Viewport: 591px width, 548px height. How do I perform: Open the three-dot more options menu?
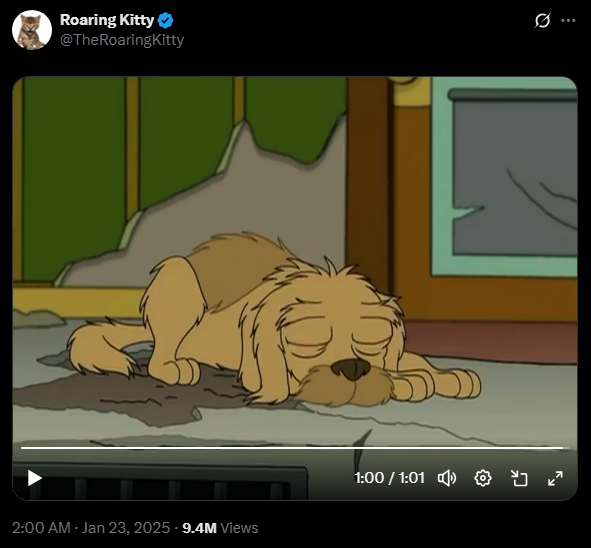(568, 20)
